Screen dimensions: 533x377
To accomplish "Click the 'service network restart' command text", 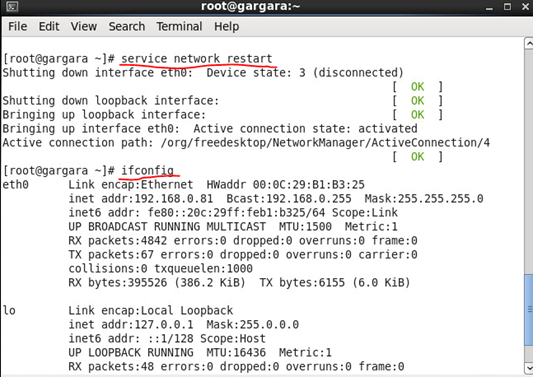I will click(x=197, y=59).
